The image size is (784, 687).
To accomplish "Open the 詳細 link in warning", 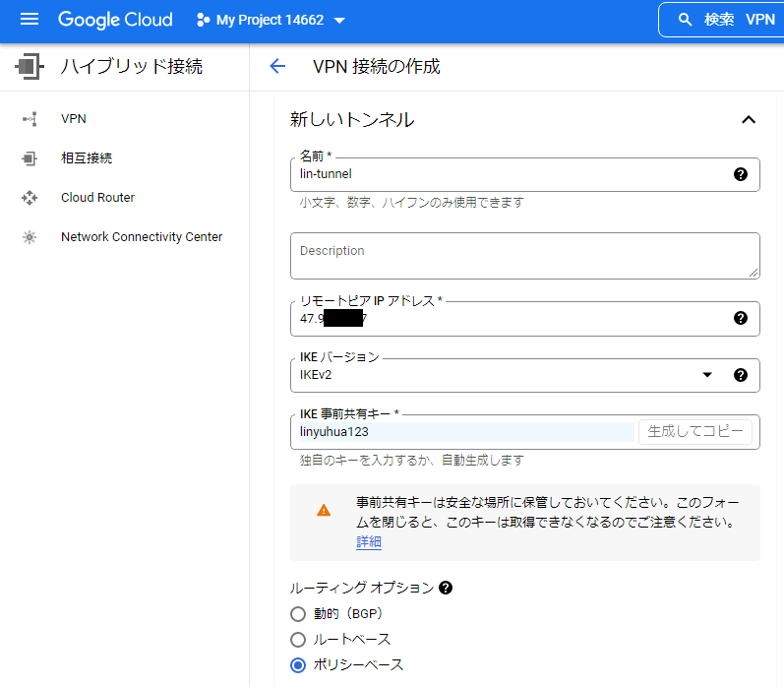I will 368,542.
